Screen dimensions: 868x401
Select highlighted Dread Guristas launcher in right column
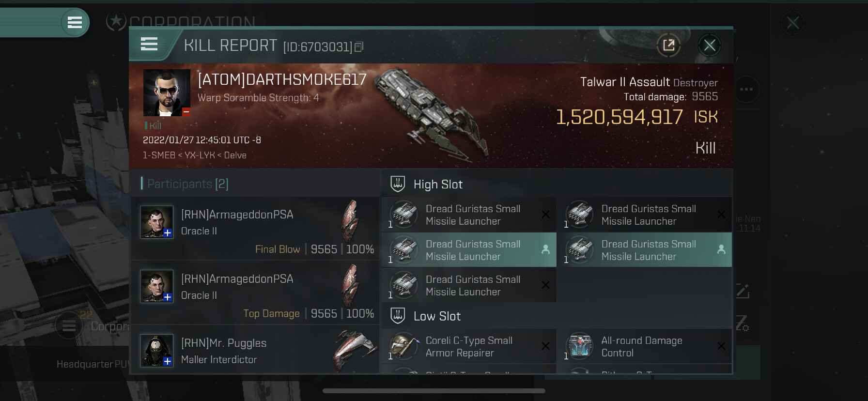pyautogui.click(x=645, y=250)
